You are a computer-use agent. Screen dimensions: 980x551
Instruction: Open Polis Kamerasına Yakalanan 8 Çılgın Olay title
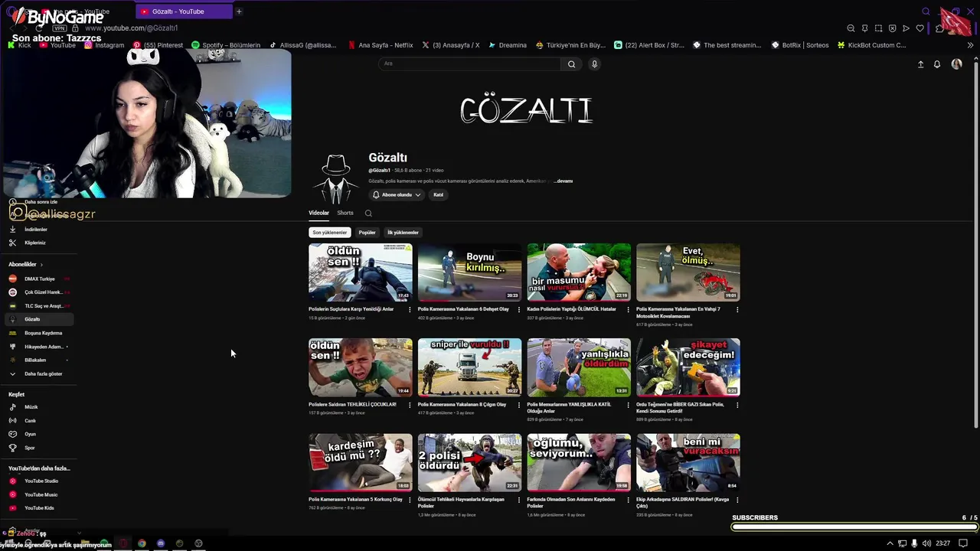coord(462,405)
